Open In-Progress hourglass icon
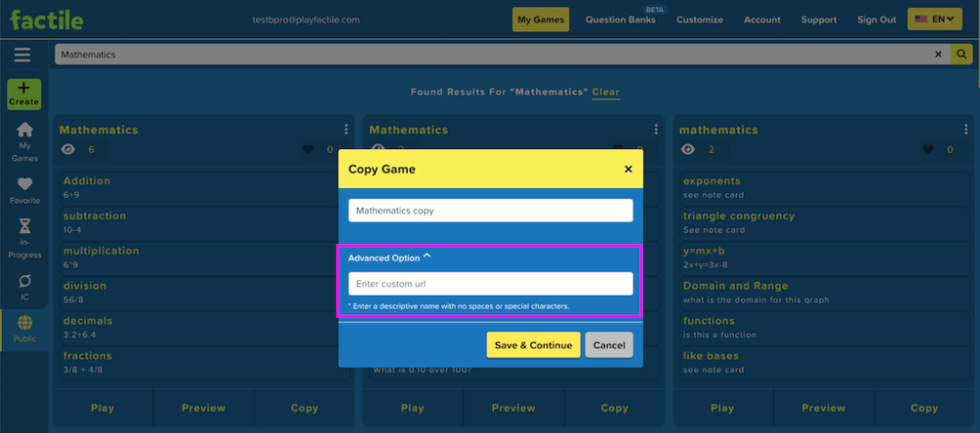This screenshot has height=433, width=980. click(x=24, y=225)
